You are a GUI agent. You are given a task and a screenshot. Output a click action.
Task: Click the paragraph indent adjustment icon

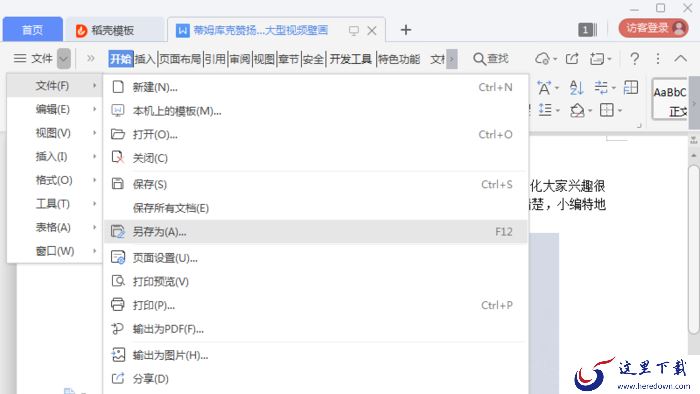(x=601, y=87)
